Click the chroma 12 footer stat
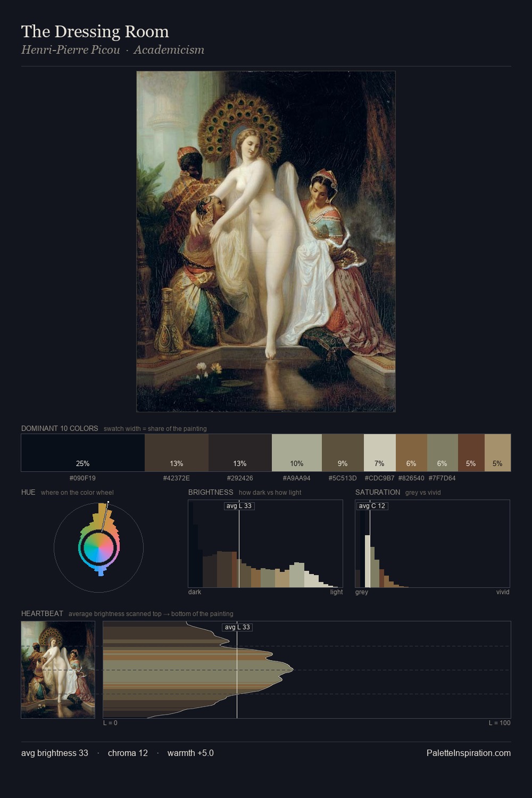532x798 pixels. (128, 753)
